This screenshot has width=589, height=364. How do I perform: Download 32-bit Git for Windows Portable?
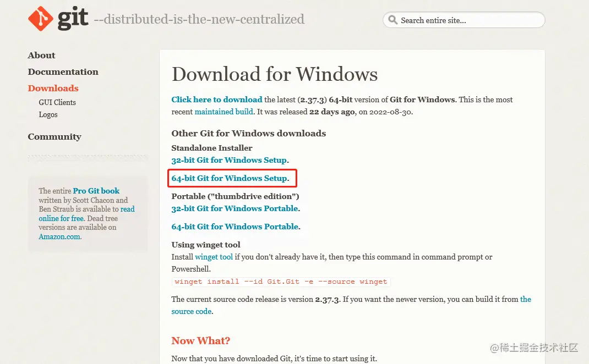click(234, 208)
